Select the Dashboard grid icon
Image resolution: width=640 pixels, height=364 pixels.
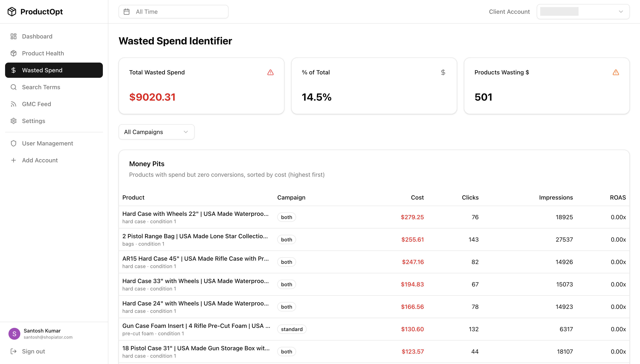click(x=14, y=36)
